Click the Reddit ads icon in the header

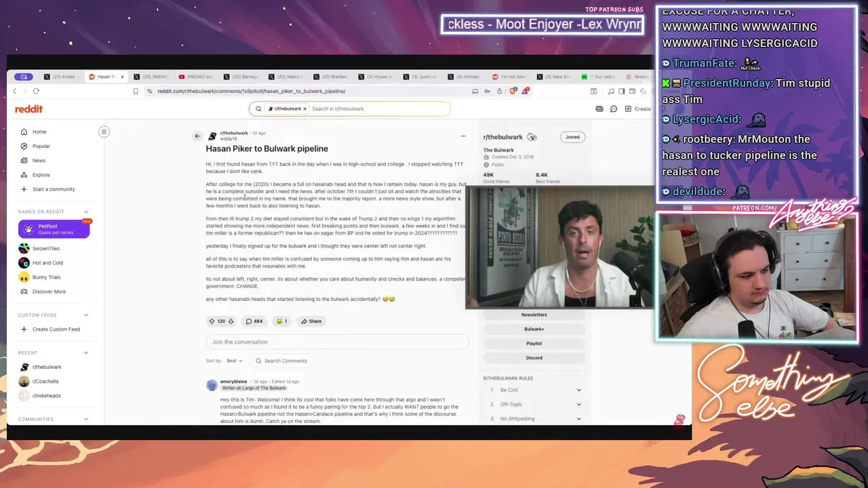click(x=599, y=108)
